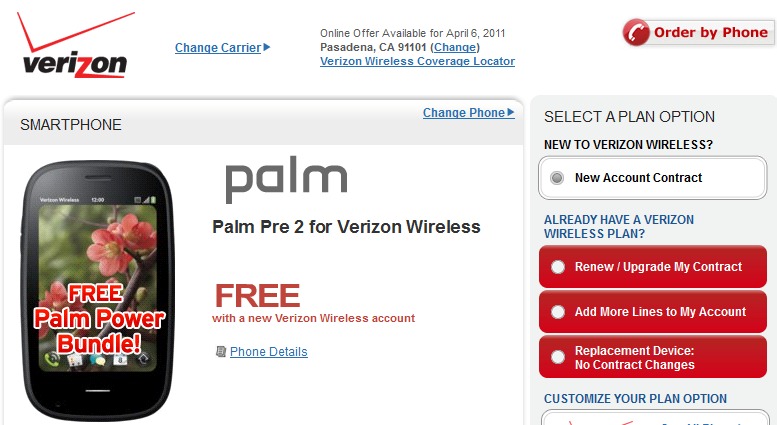
Task: Click the document icon beside Phone Details
Action: coord(221,352)
